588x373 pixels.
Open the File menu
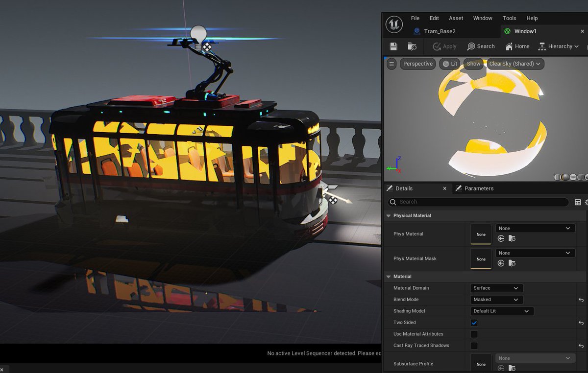(415, 18)
